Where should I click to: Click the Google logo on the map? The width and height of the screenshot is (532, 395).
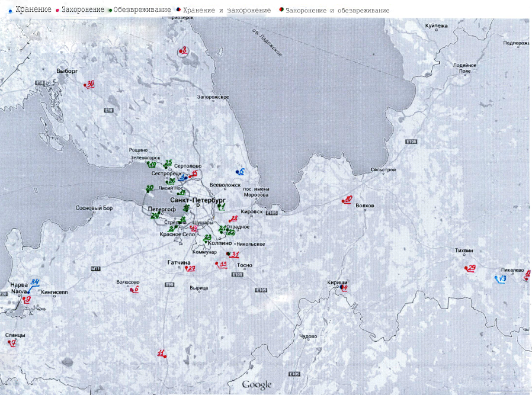coord(257,385)
